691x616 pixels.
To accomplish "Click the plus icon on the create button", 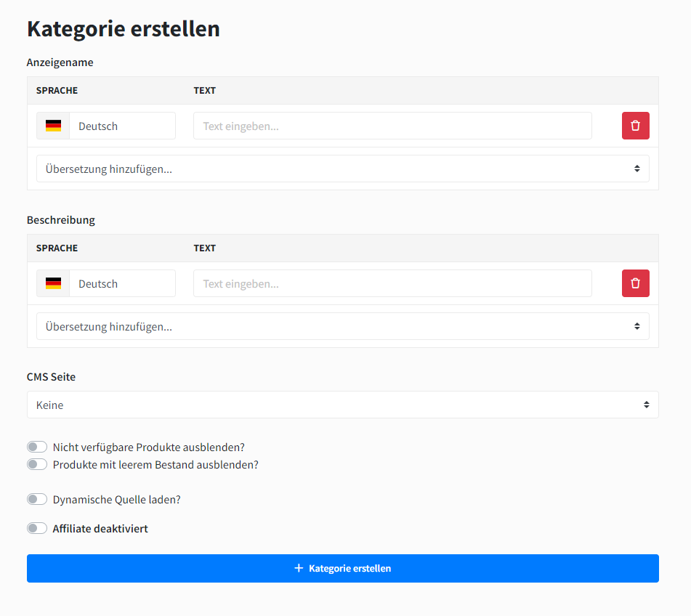I will tap(299, 568).
